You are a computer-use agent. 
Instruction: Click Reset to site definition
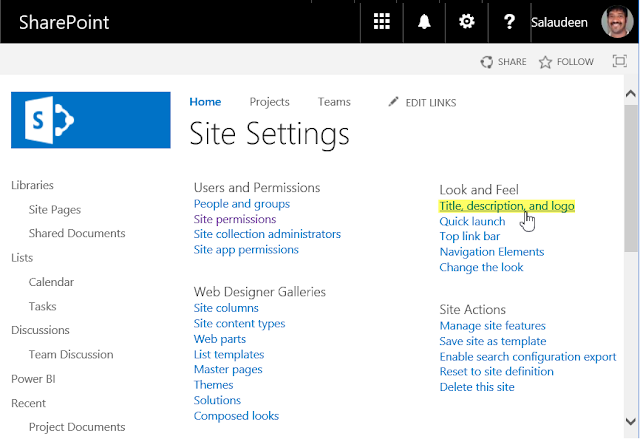pos(496,372)
